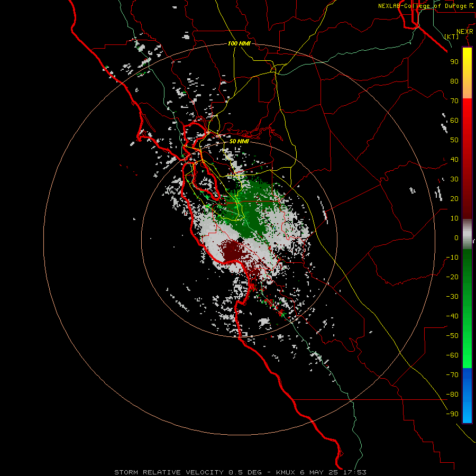The height and width of the screenshot is (476, 476).
Task: Click the positive 60 scale label
Action: tap(454, 120)
